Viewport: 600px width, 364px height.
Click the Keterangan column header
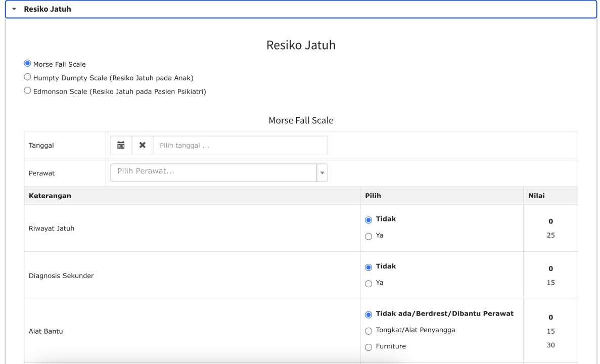(x=50, y=196)
